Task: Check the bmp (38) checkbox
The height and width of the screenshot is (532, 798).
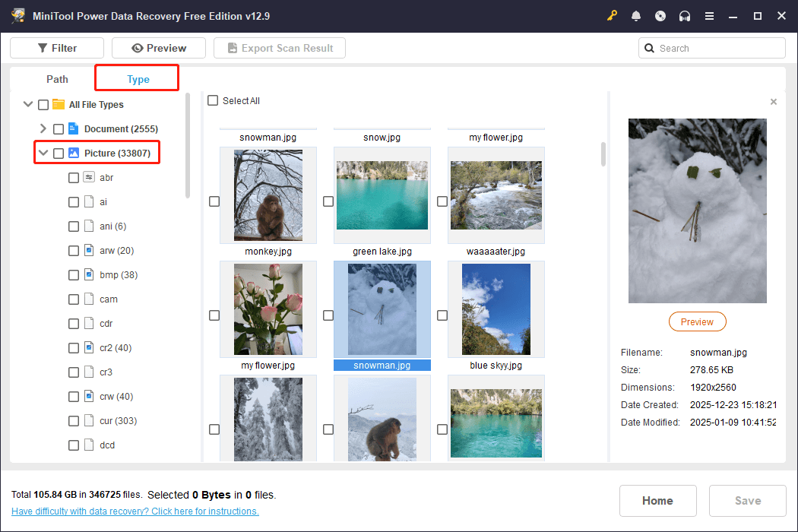Action: click(x=74, y=275)
